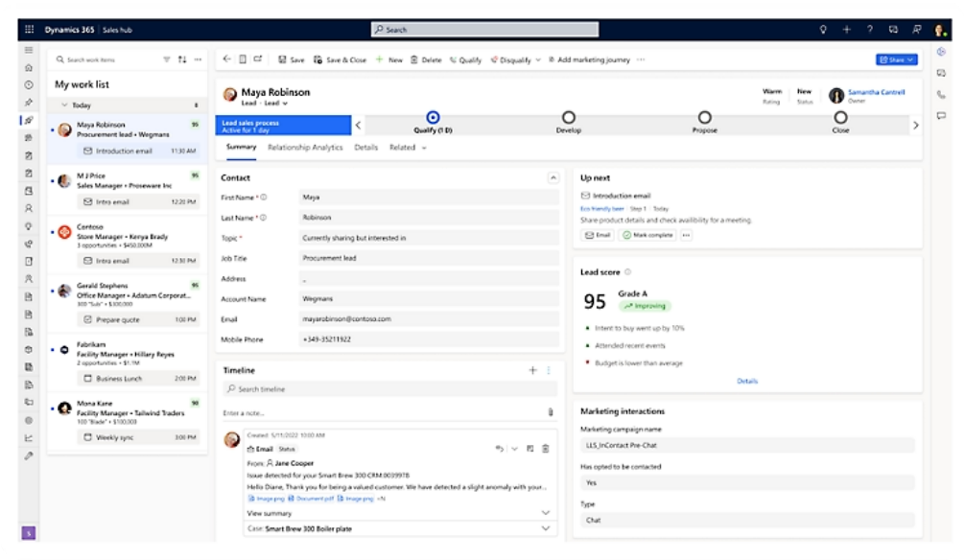Add timeline entry with plus icon
Image resolution: width=965 pixels, height=560 pixels.
[533, 370]
